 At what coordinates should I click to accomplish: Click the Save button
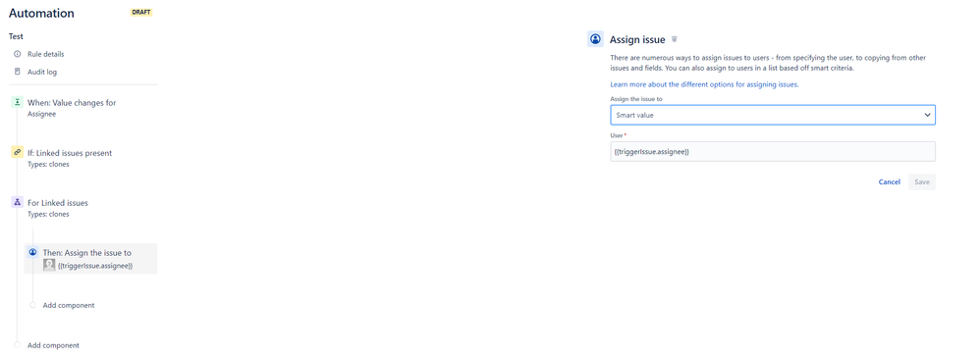[922, 181]
